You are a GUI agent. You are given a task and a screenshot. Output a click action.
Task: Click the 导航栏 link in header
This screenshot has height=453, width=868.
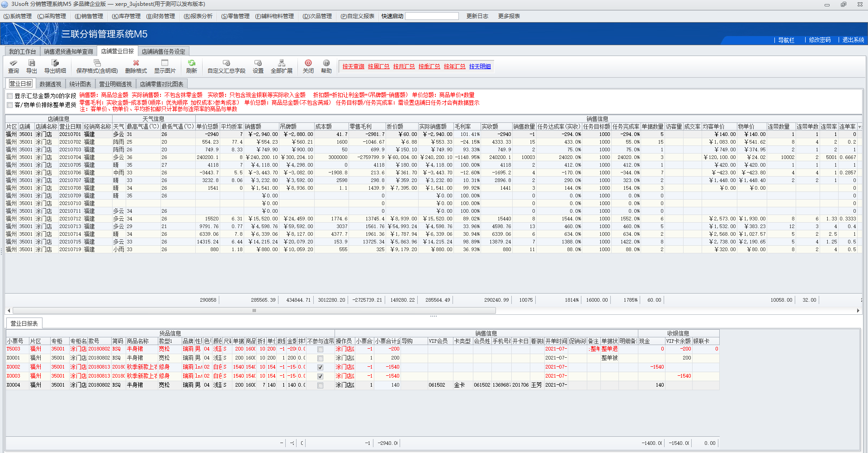point(786,40)
